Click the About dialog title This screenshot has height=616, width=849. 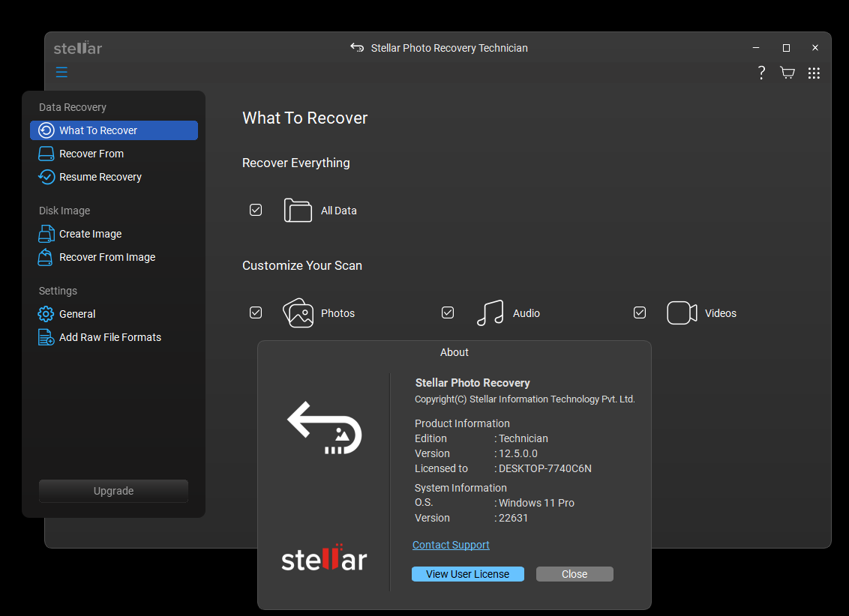454,352
